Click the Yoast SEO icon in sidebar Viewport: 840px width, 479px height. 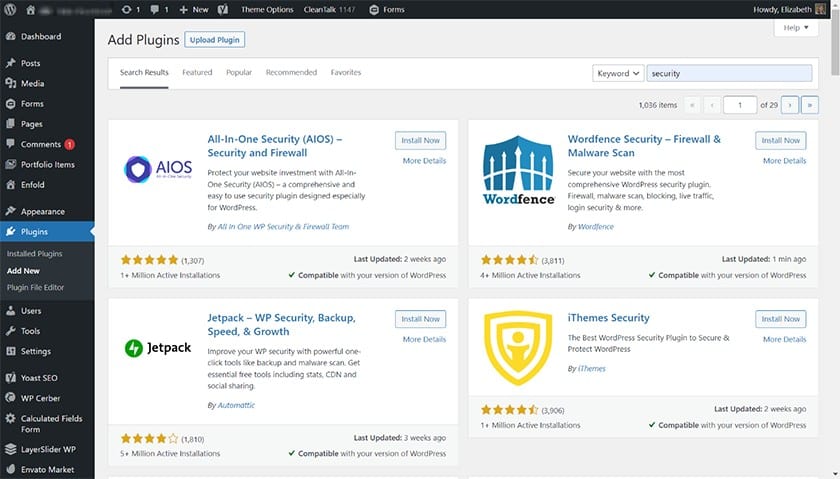10,378
